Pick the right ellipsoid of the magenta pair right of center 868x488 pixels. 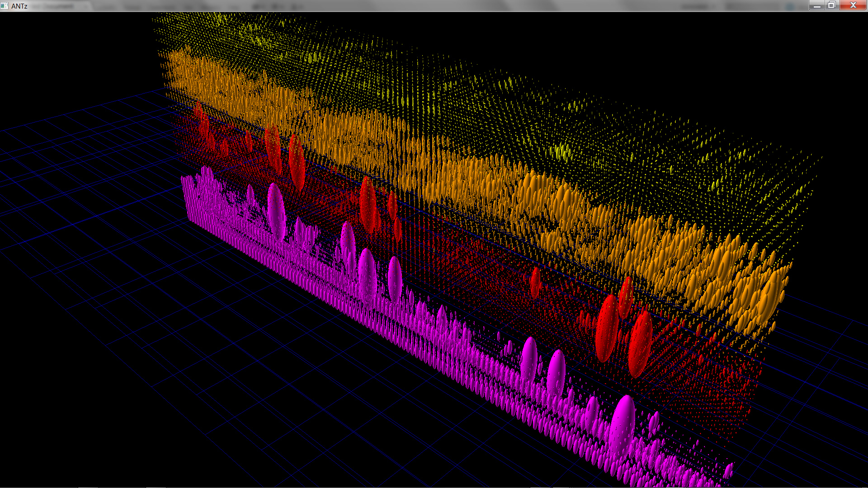pos(556,373)
